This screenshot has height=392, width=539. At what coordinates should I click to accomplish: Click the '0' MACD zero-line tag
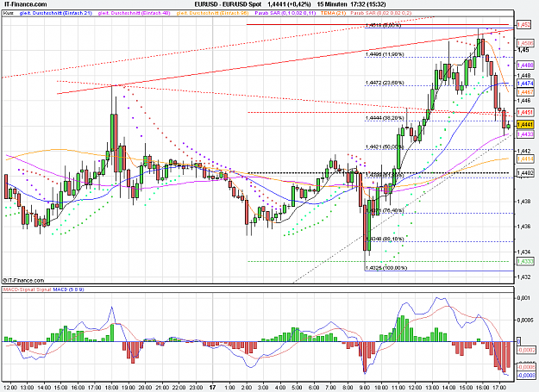coord(518,341)
